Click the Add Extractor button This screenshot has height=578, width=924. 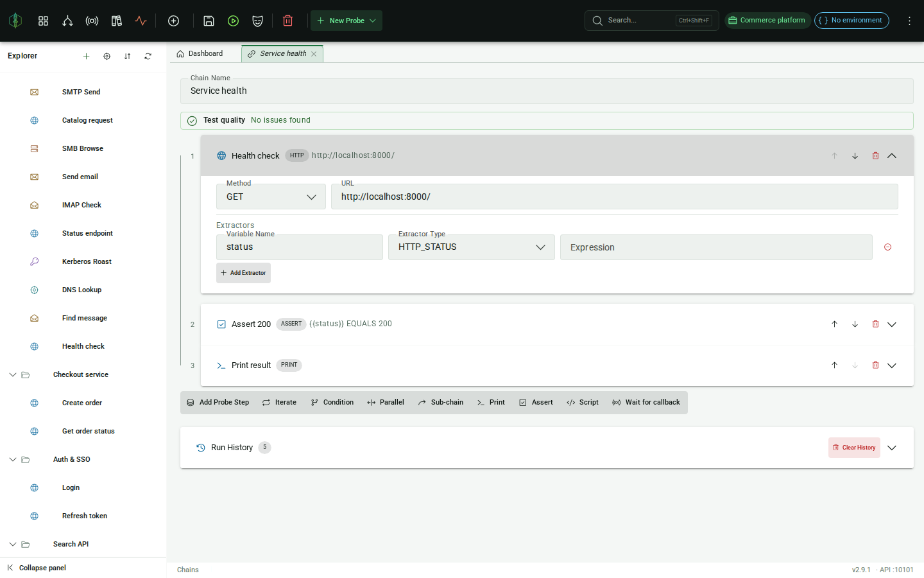click(243, 273)
